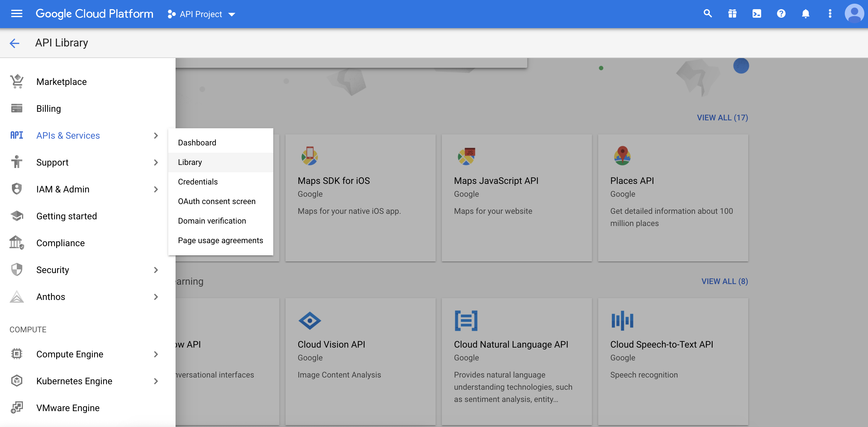Click the search magnifier icon
Screen dimensions: 868x427
[708, 14]
